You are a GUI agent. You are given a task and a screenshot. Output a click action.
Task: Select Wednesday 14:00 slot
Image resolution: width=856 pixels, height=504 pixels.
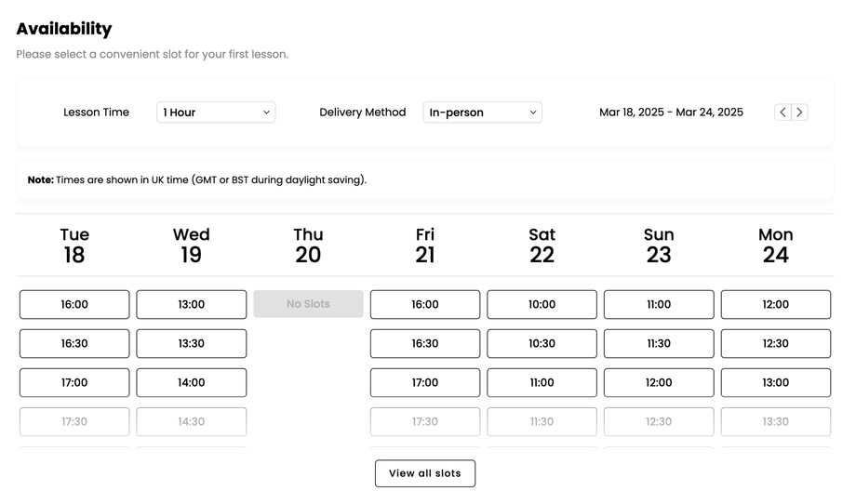tap(192, 382)
